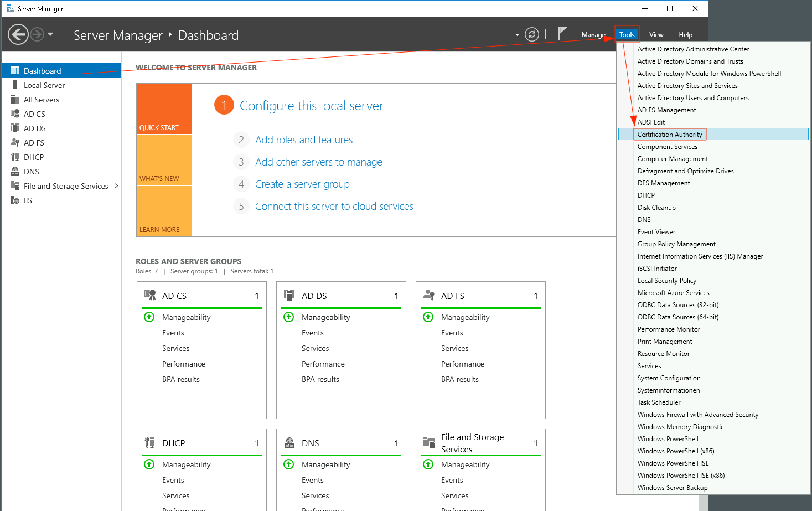This screenshot has height=511, width=812.
Task: Click Configure this local server link
Action: click(311, 106)
